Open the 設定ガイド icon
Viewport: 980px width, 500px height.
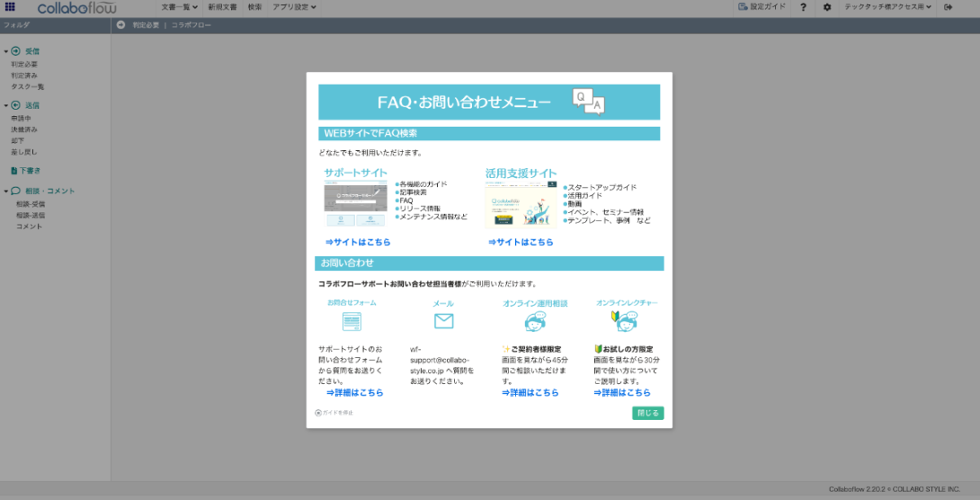[x=744, y=7]
